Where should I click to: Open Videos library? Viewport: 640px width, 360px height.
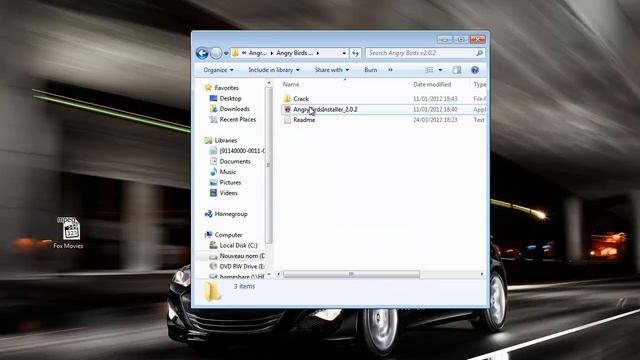228,193
